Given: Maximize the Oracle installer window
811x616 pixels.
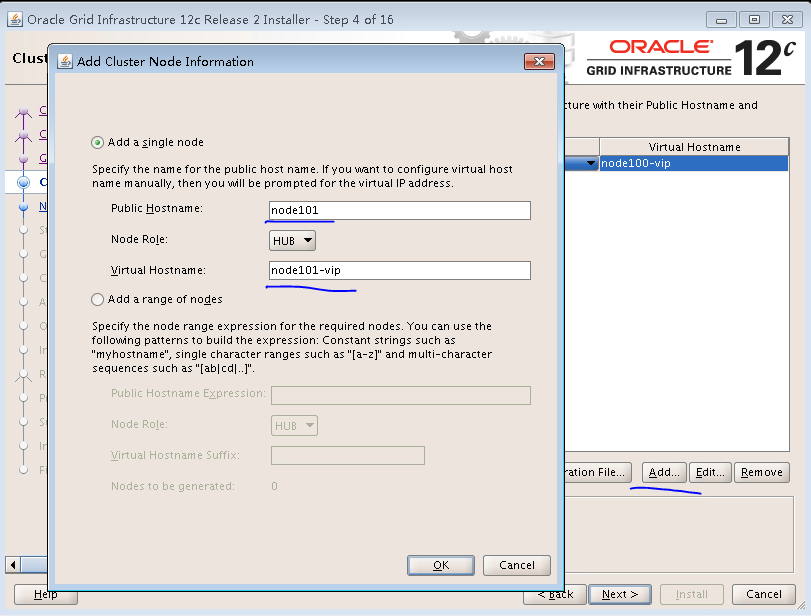Looking at the screenshot, I should (x=754, y=20).
